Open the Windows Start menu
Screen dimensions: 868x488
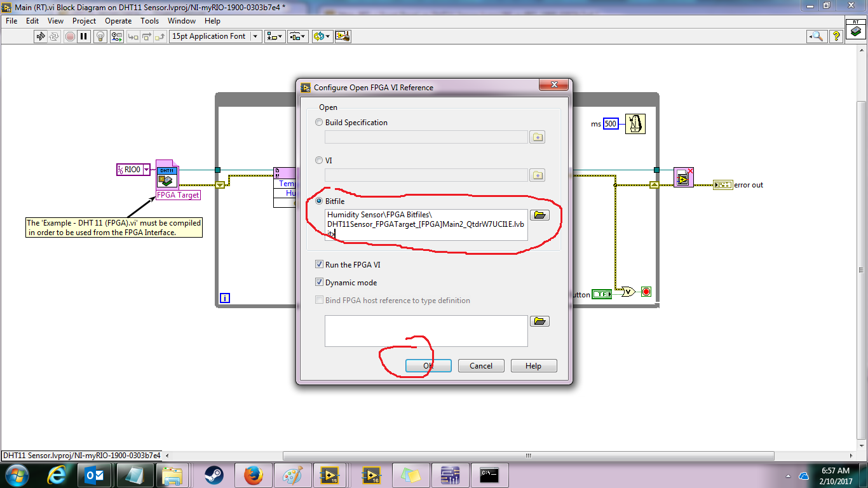(17, 475)
